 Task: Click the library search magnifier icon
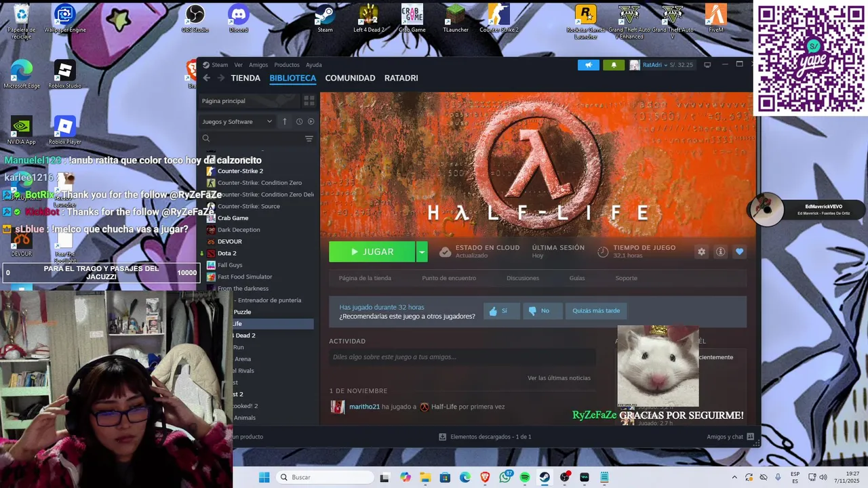coord(206,138)
